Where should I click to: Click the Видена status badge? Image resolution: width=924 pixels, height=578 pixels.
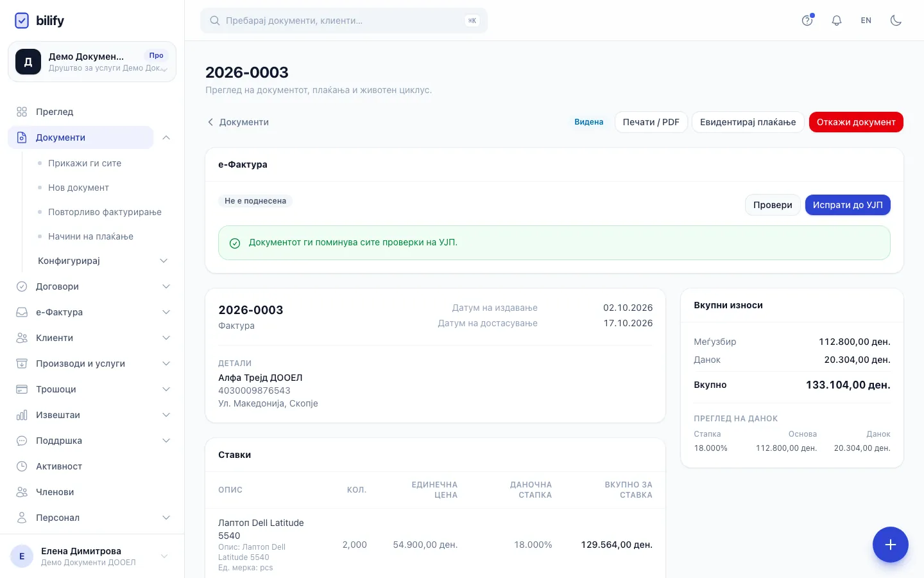[589, 122]
